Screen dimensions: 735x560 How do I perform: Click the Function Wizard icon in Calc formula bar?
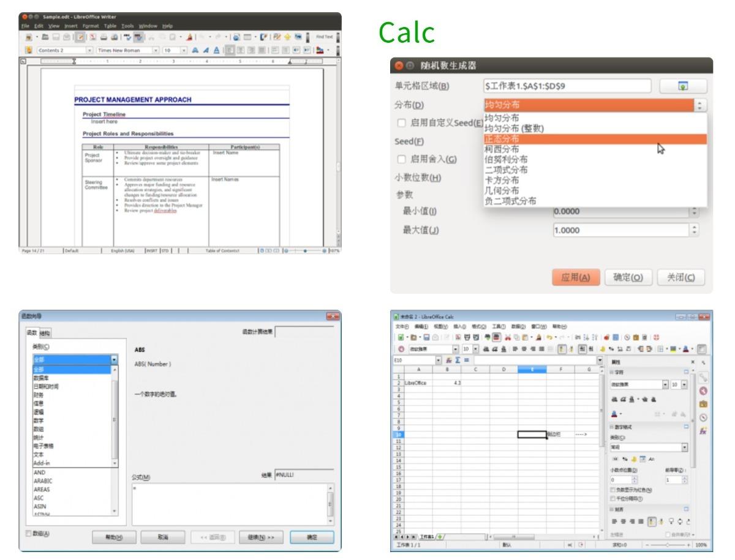click(448, 360)
